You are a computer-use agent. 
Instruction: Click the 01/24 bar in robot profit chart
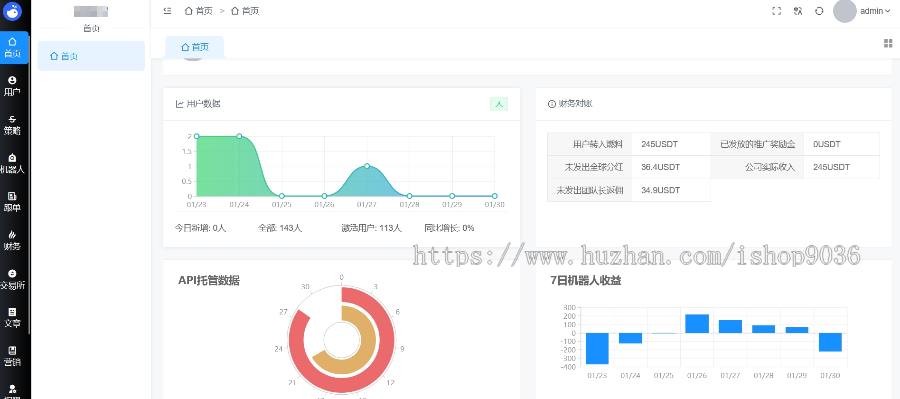(x=630, y=338)
